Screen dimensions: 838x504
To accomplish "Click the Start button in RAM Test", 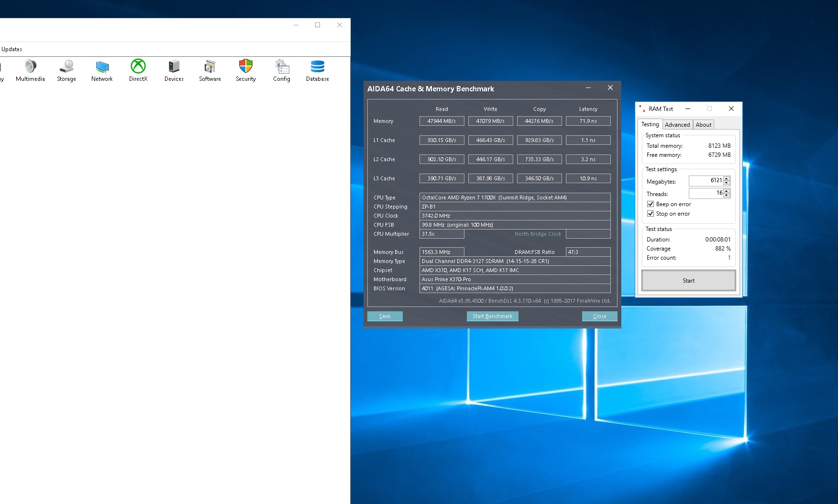I will point(689,281).
